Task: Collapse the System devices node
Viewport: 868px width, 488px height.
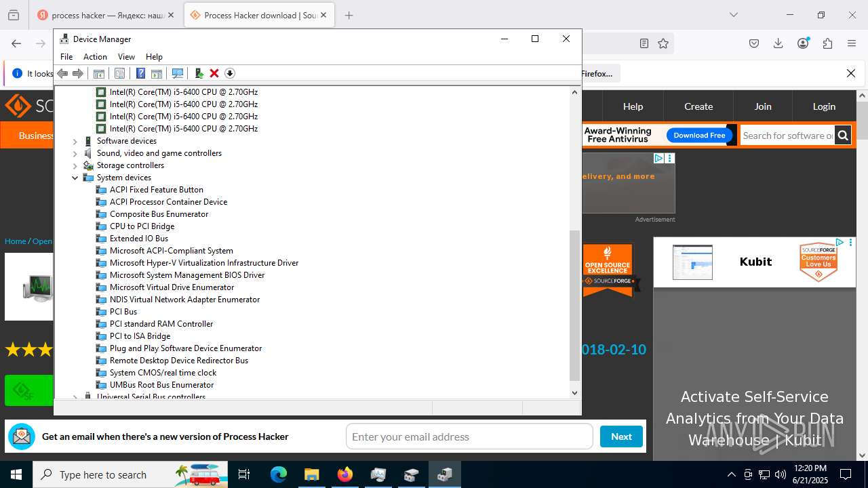Action: coord(75,178)
